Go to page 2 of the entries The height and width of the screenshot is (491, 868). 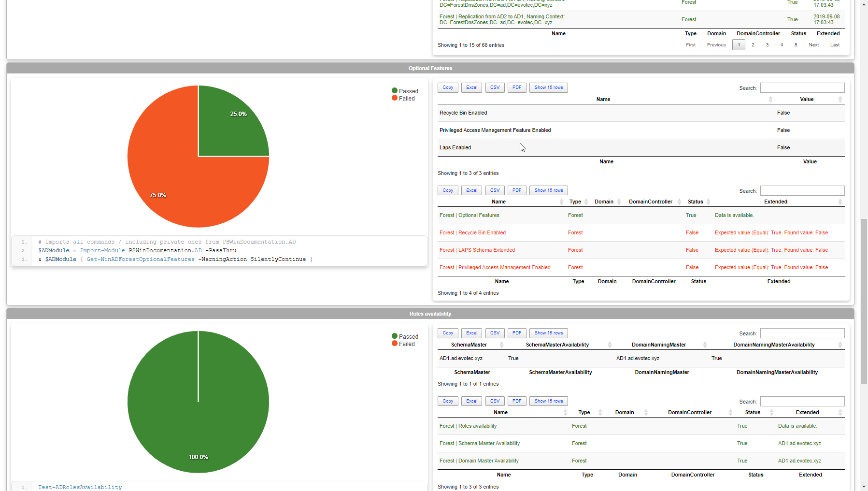tap(753, 45)
